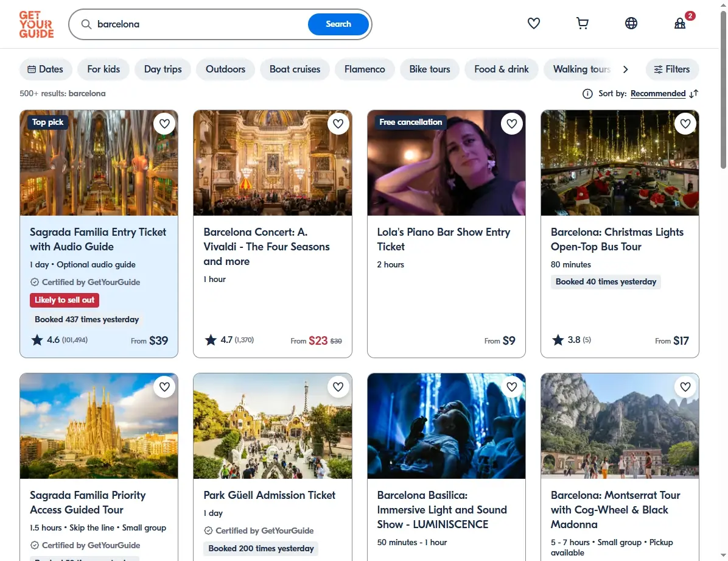The width and height of the screenshot is (728, 561).
Task: Click the Christmas lights bus thumbnail
Action: [x=620, y=163]
